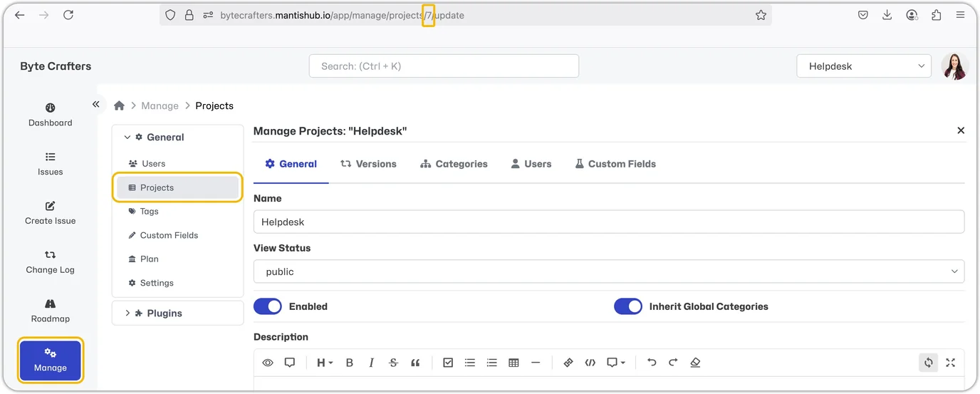Viewport: 980px width, 394px height.
Task: Open the Helpdesk project selector
Action: [x=864, y=66]
